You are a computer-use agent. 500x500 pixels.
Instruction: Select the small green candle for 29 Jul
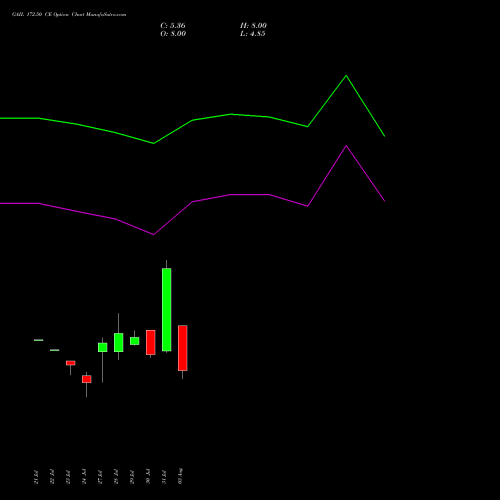click(x=135, y=341)
